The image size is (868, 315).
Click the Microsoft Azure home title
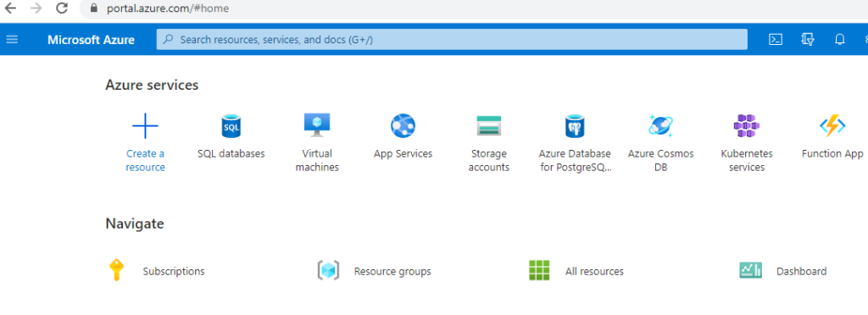click(x=91, y=40)
